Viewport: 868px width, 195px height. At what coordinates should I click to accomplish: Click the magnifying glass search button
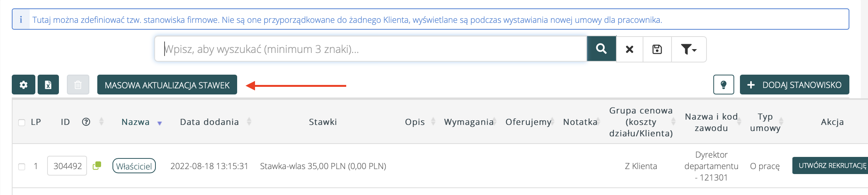pyautogui.click(x=601, y=49)
